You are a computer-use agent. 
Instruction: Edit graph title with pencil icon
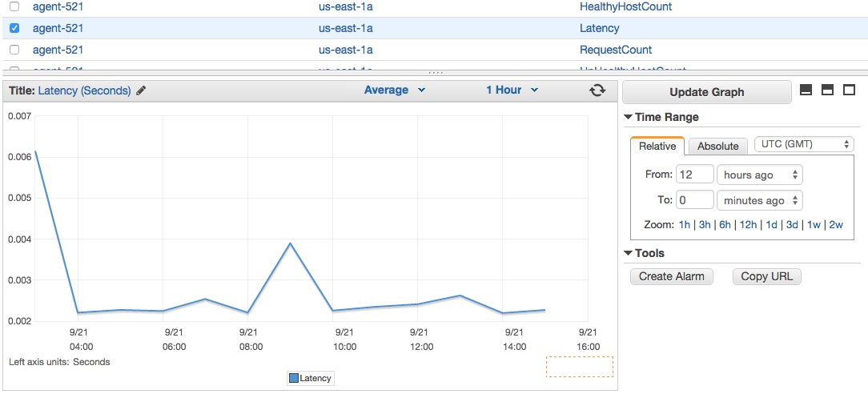pos(141,90)
